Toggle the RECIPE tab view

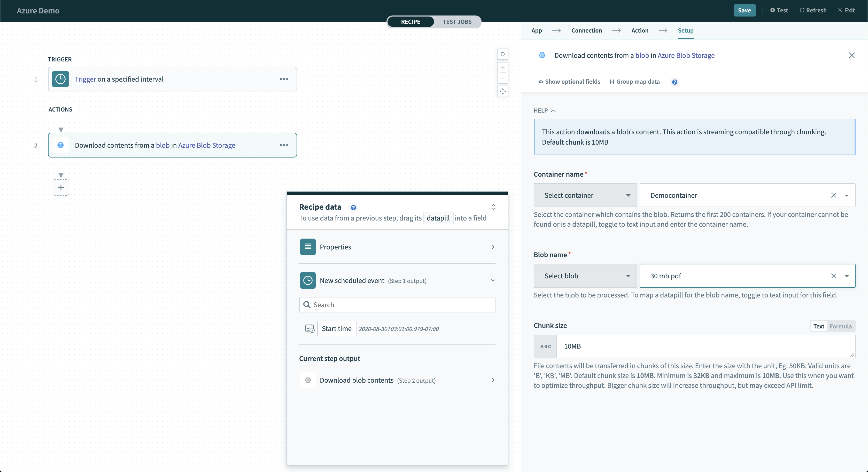411,21
